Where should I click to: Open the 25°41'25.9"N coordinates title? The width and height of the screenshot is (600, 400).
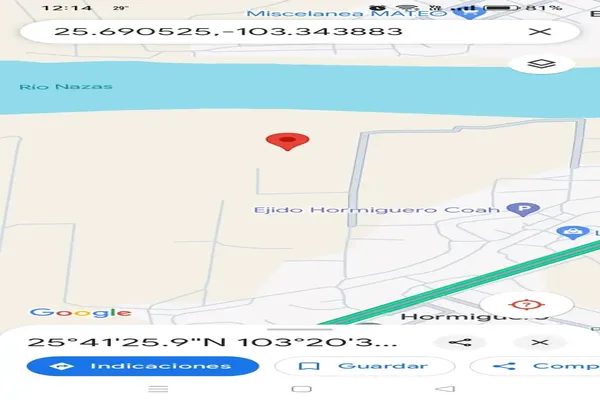(x=212, y=342)
